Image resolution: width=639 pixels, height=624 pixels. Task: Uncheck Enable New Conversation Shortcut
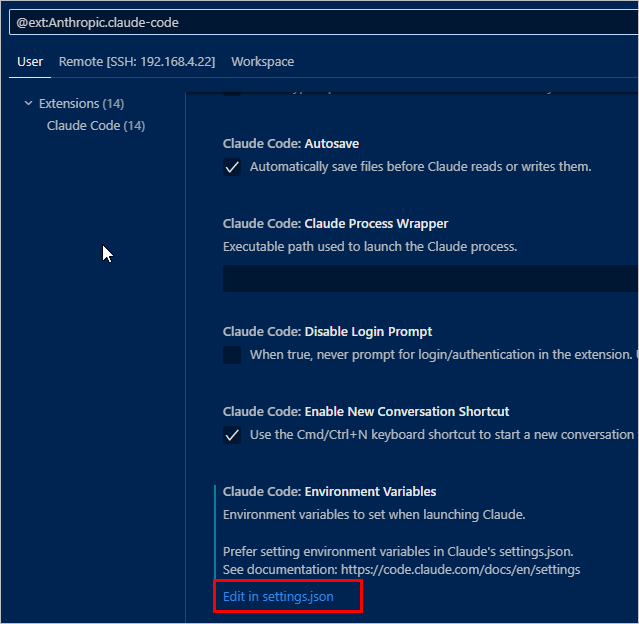pyautogui.click(x=232, y=435)
